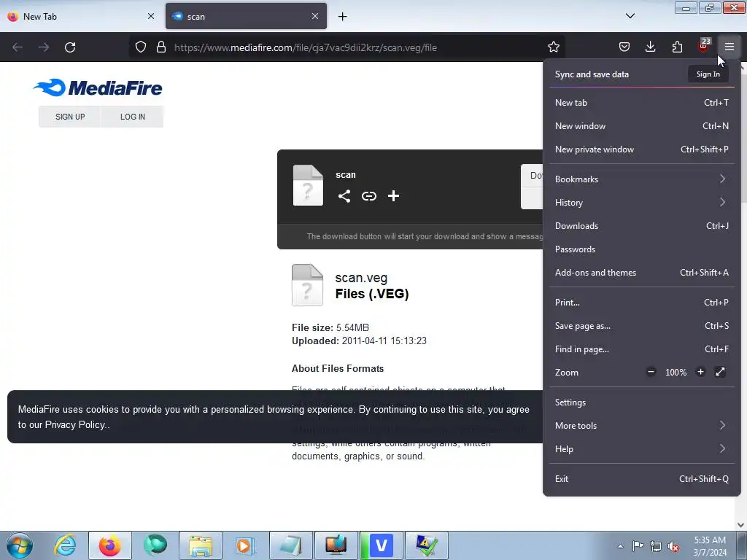Viewport: 747px width, 560px height.
Task: Choose Save page as…
Action: pos(641,326)
